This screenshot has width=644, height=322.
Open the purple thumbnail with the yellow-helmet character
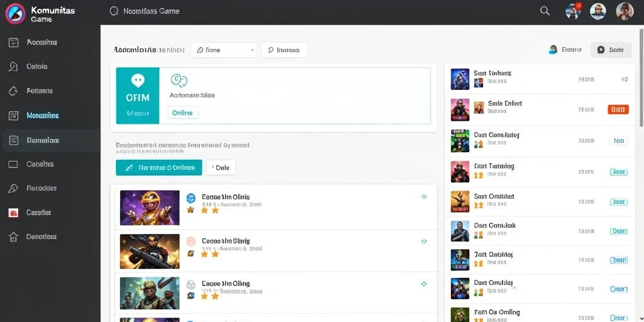[150, 208]
